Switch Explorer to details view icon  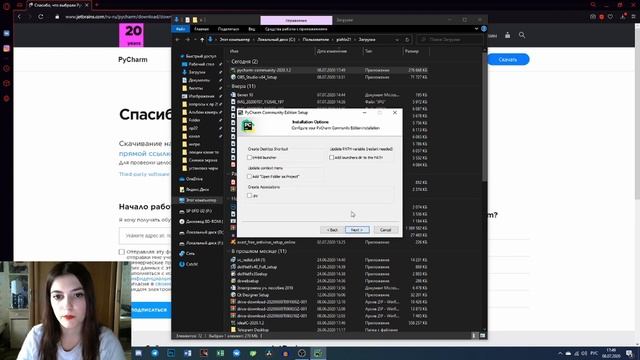click(474, 336)
